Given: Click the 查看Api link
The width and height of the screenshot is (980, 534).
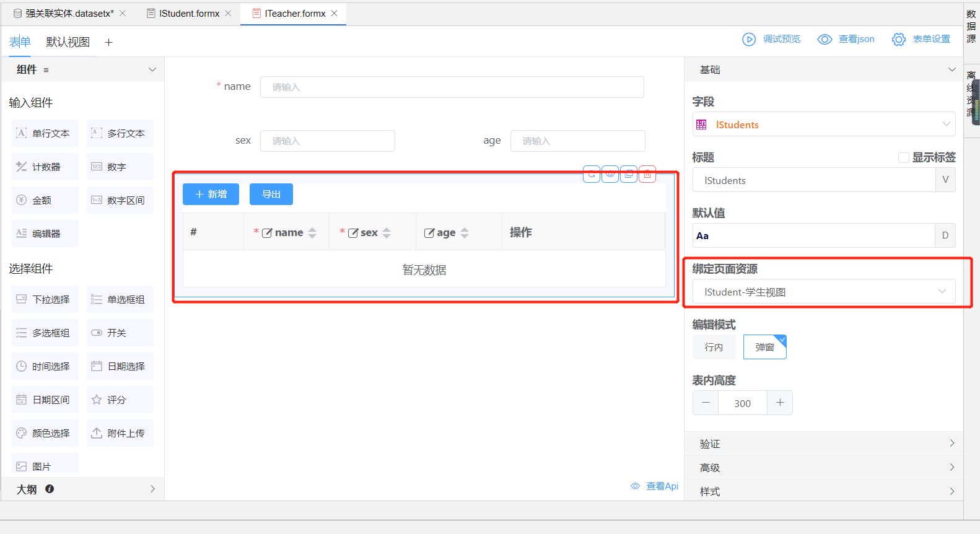Looking at the screenshot, I should (x=655, y=486).
